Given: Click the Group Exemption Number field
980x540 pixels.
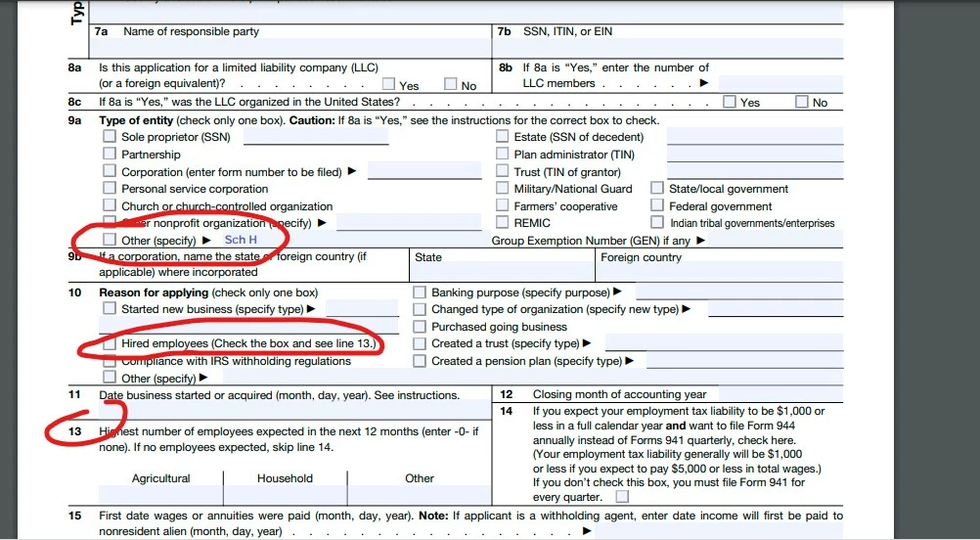Looking at the screenshot, I should tap(775, 240).
